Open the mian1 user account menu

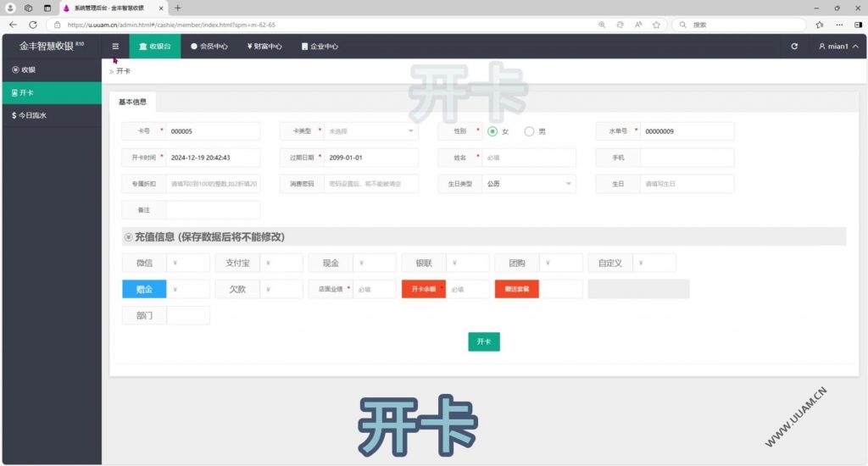click(837, 47)
